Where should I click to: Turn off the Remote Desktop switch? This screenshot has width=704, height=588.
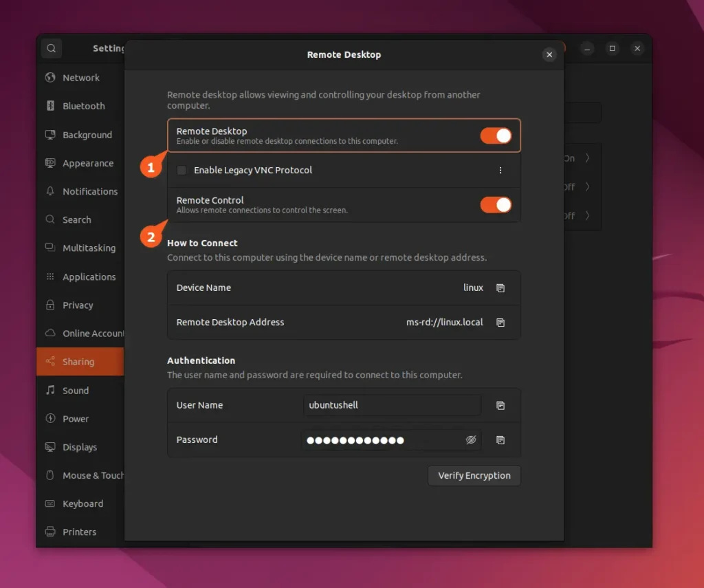[496, 135]
